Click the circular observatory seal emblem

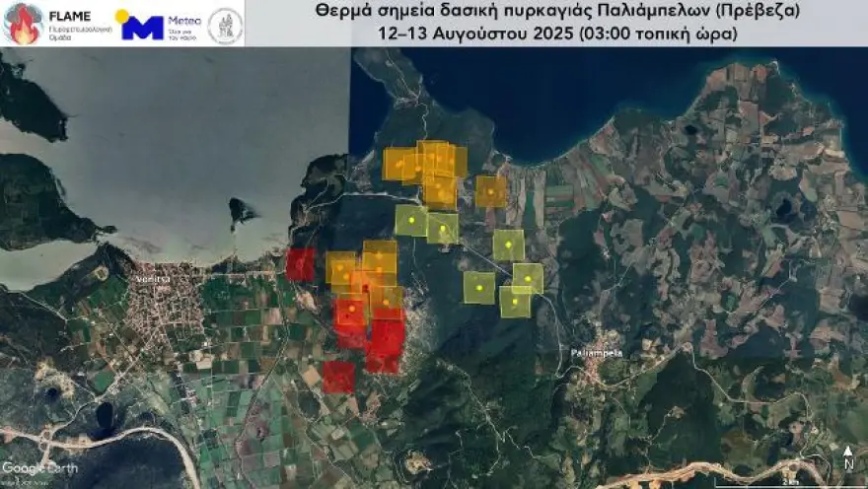pyautogui.click(x=225, y=26)
